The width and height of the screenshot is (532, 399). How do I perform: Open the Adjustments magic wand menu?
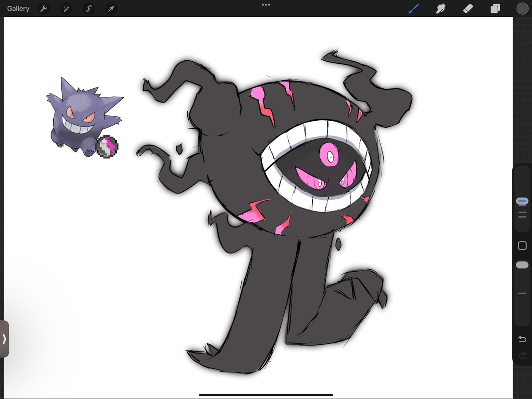tap(66, 8)
